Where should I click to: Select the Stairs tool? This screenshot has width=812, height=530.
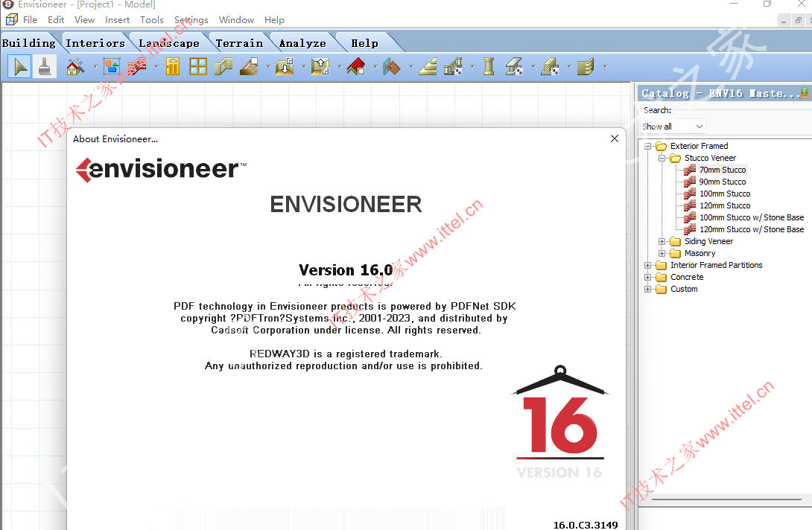[x=428, y=67]
